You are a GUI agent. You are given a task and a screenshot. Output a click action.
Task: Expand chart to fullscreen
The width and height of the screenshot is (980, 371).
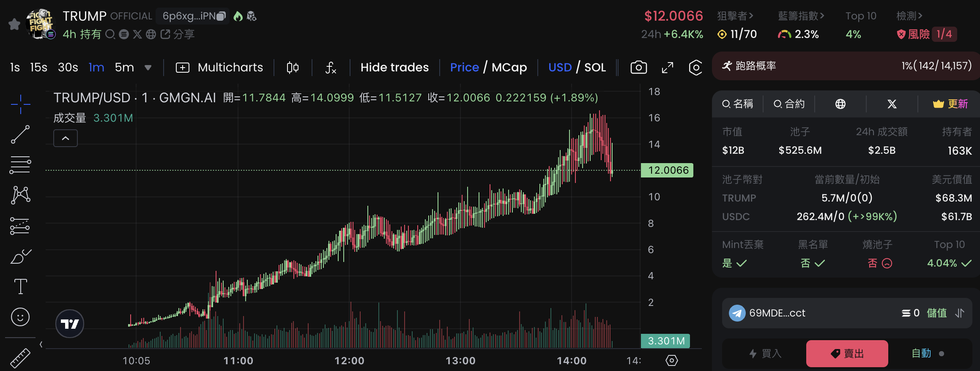[667, 68]
